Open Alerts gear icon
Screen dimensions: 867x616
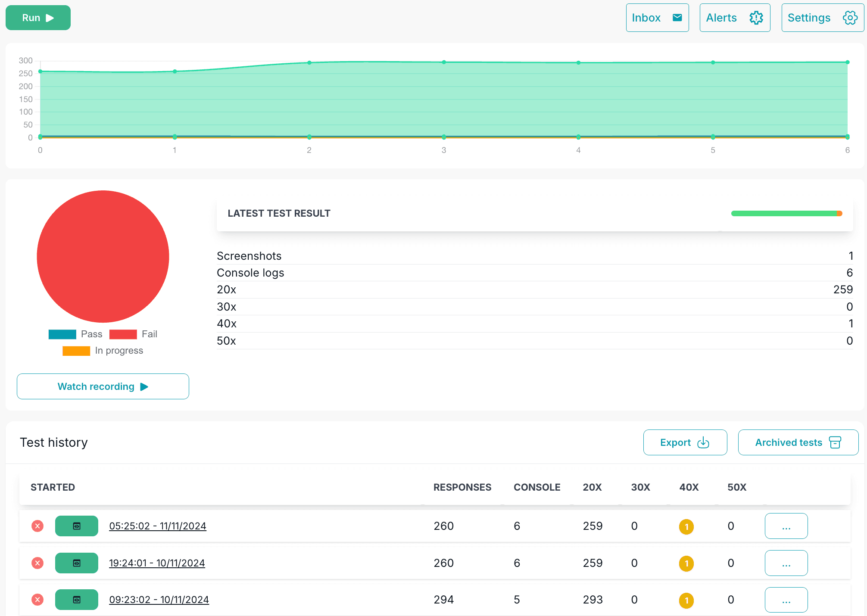[x=756, y=18]
